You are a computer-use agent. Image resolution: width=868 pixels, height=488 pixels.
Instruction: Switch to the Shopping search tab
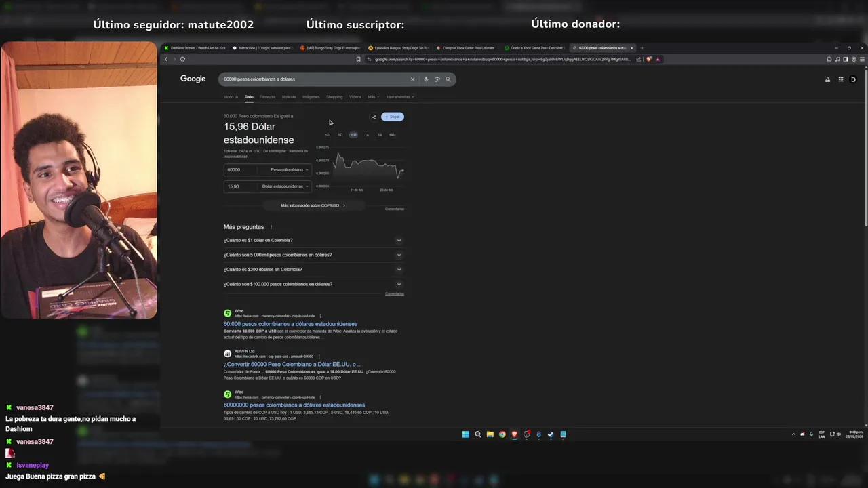334,97
